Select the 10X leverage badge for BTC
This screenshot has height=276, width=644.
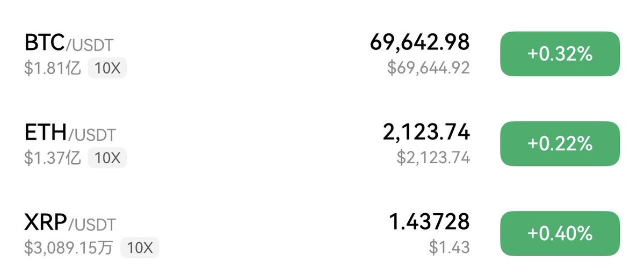(107, 68)
